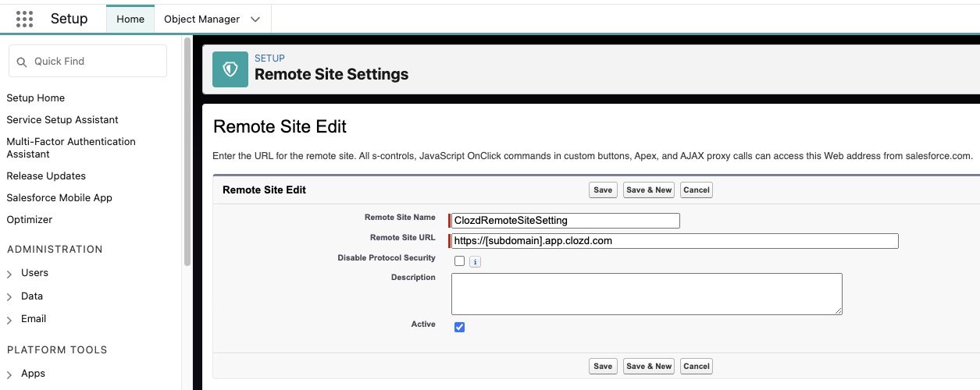Click the sidebar vertical scrollbar
Viewport: 980px width, 390px height.
click(187, 152)
